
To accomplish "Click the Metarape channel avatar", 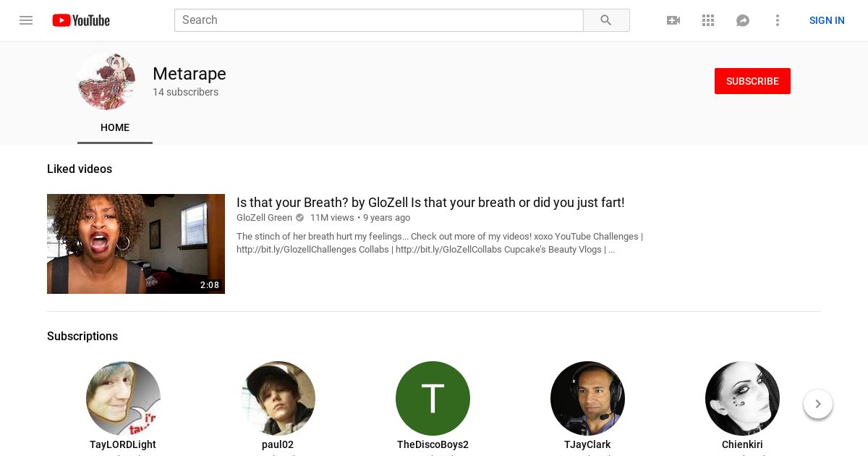I will [106, 81].
